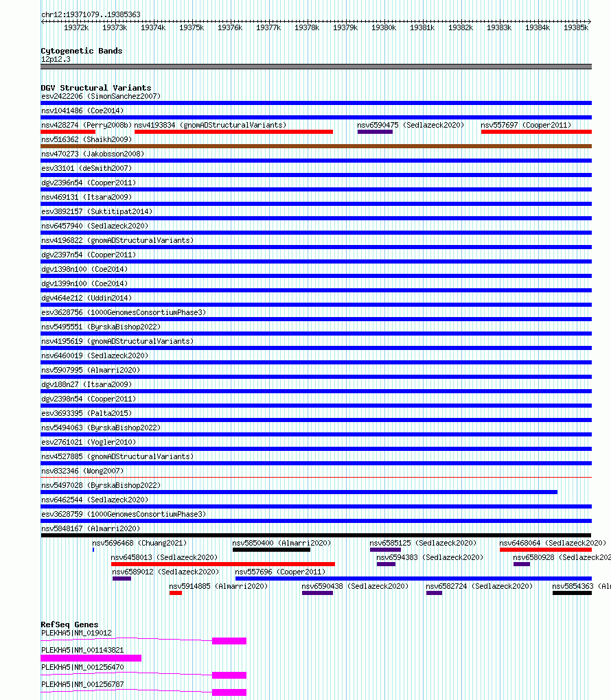Click the nsv557696 Cooper2011 label

click(x=280, y=572)
